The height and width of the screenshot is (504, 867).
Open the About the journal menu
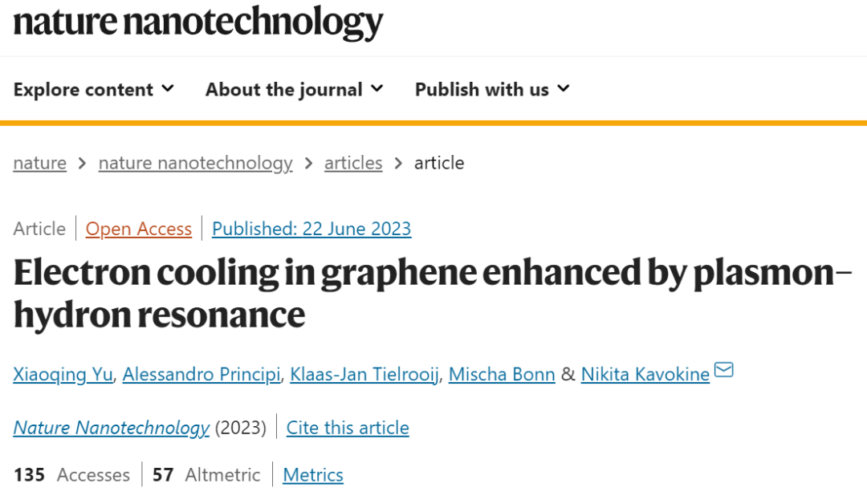pos(283,89)
